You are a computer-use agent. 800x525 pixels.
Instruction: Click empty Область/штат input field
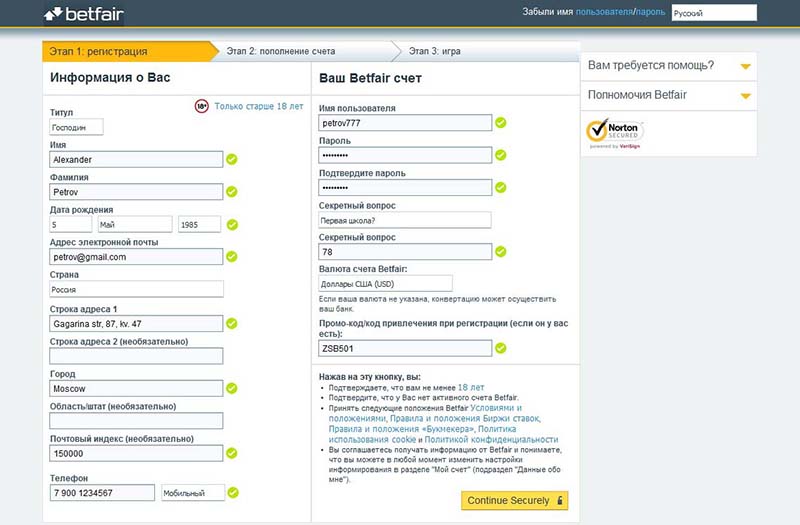136,420
